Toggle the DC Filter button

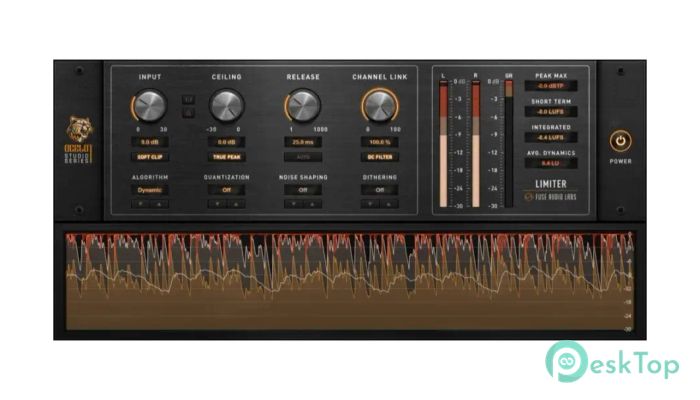click(377, 157)
